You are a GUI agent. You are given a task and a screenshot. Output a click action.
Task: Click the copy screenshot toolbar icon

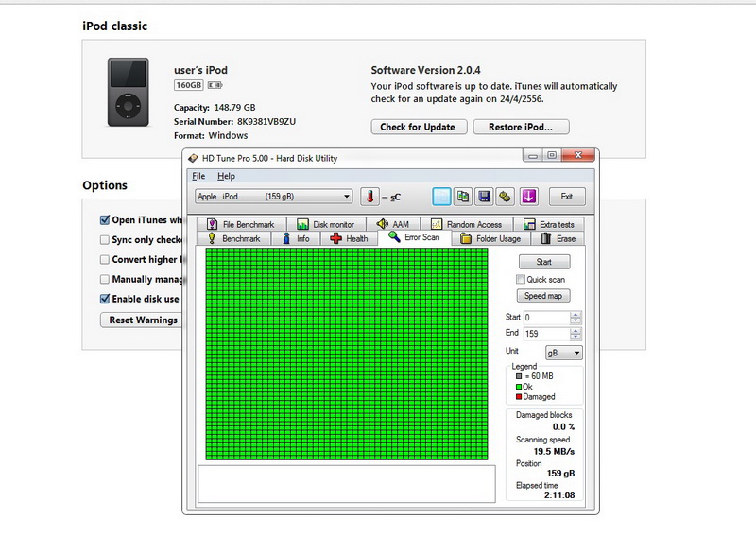pos(463,197)
